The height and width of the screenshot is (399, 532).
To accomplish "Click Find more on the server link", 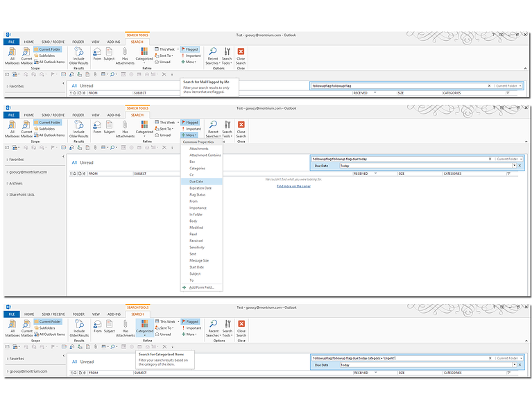I will (293, 186).
